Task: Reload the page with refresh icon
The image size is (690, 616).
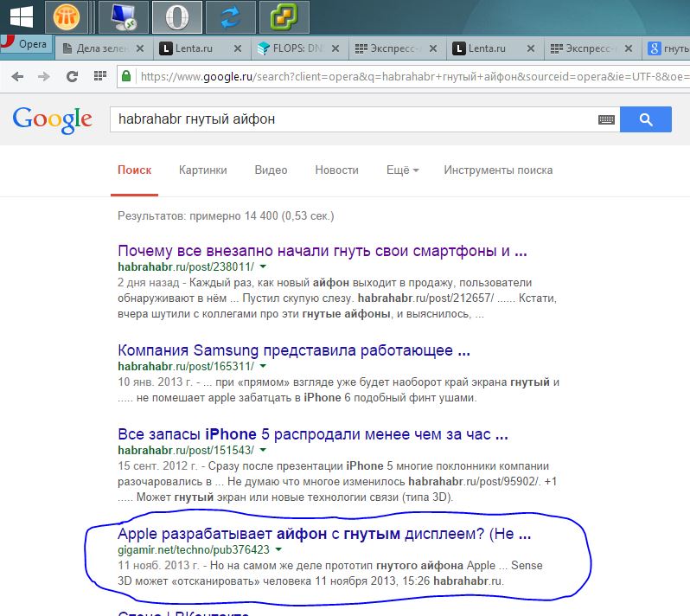Action: [72, 77]
